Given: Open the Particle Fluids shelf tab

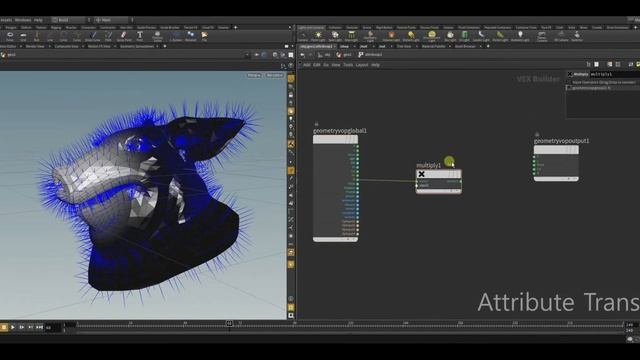Looking at the screenshot, I should 407,27.
